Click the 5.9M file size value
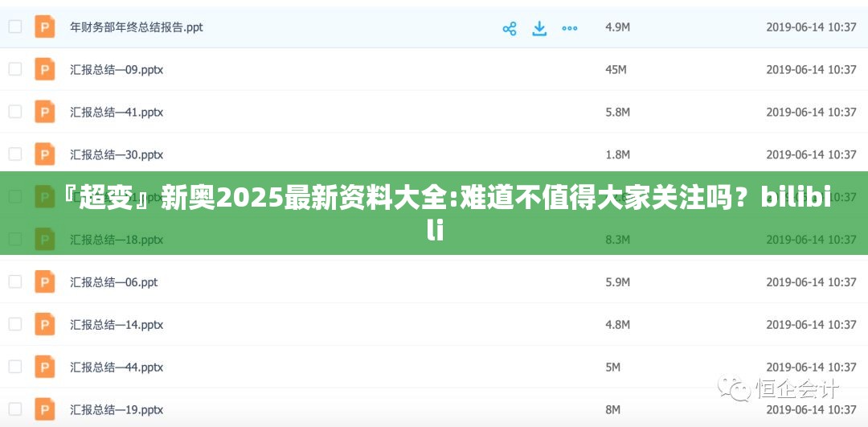 (x=617, y=282)
